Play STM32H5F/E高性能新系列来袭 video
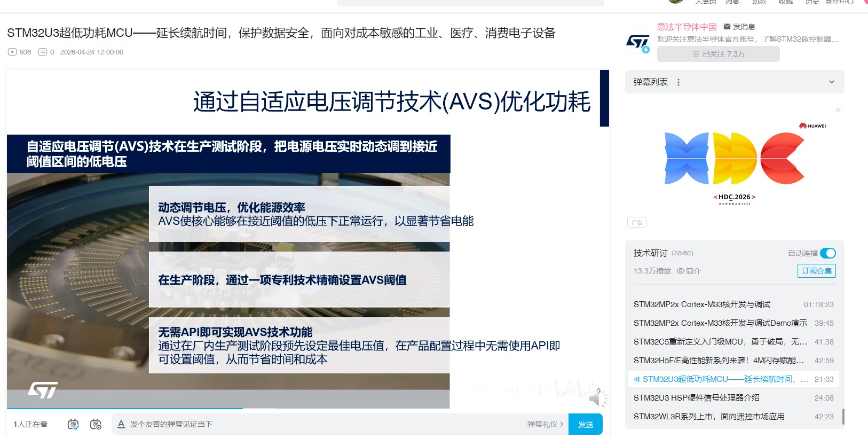 tap(733, 361)
